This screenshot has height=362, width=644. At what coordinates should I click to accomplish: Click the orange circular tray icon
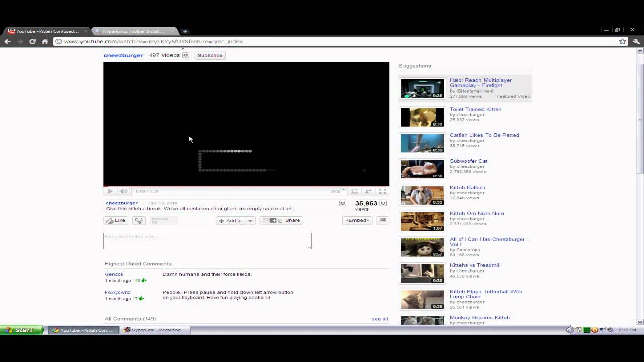595,330
